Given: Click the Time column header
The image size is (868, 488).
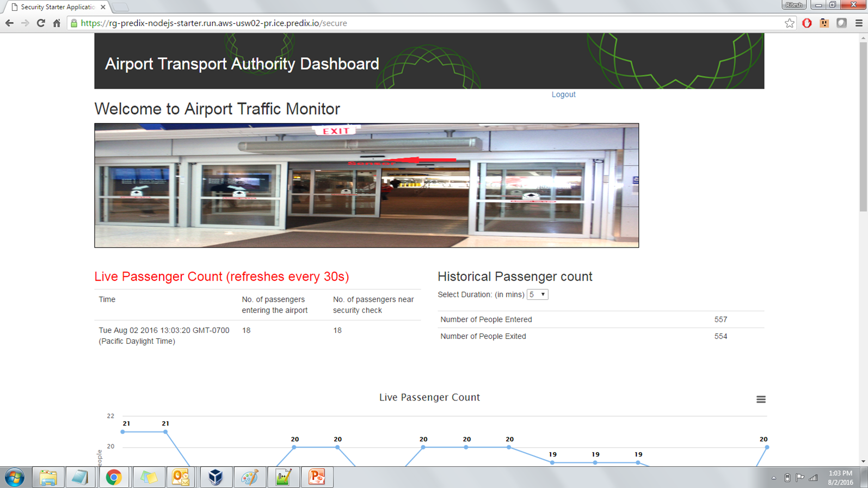Looking at the screenshot, I should [x=107, y=299].
